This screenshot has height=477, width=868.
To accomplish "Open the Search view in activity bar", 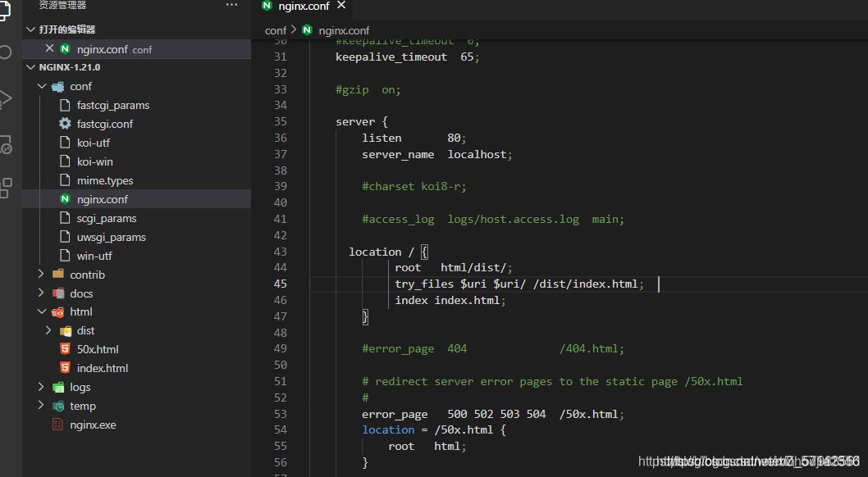I will coord(5,52).
